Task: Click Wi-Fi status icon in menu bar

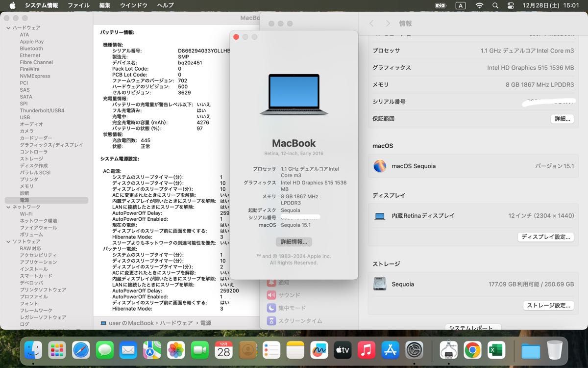Action: pos(479,5)
